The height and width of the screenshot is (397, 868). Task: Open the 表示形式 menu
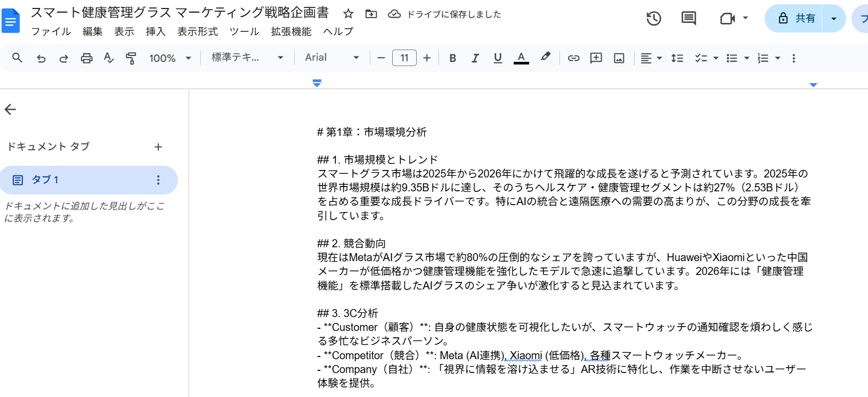tap(198, 31)
